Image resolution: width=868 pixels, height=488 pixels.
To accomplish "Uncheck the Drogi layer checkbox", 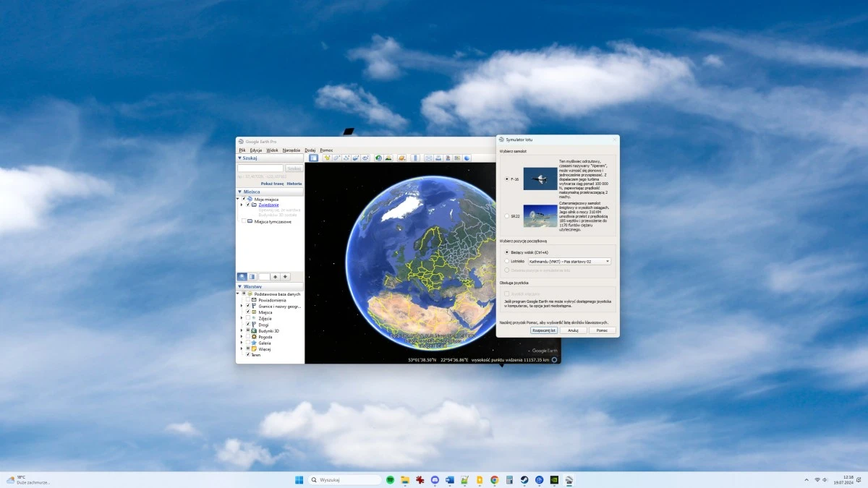I will (x=248, y=325).
